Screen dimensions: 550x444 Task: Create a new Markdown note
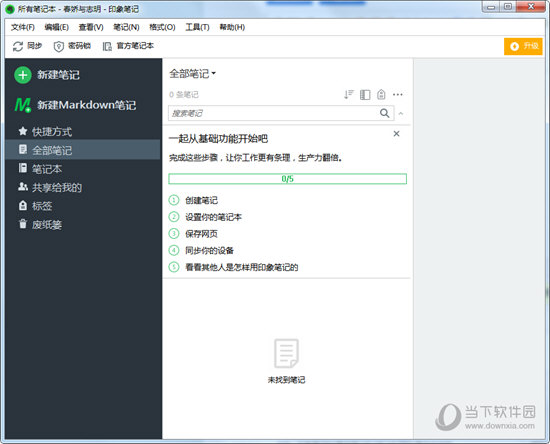(x=75, y=105)
